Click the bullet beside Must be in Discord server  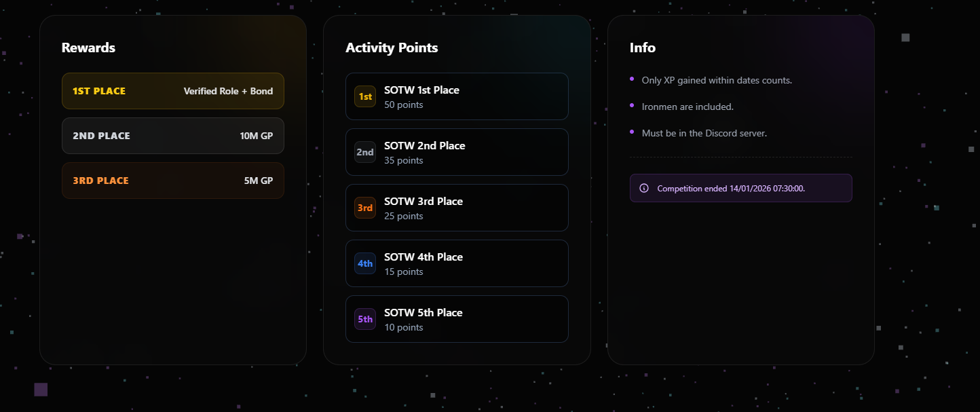point(633,132)
